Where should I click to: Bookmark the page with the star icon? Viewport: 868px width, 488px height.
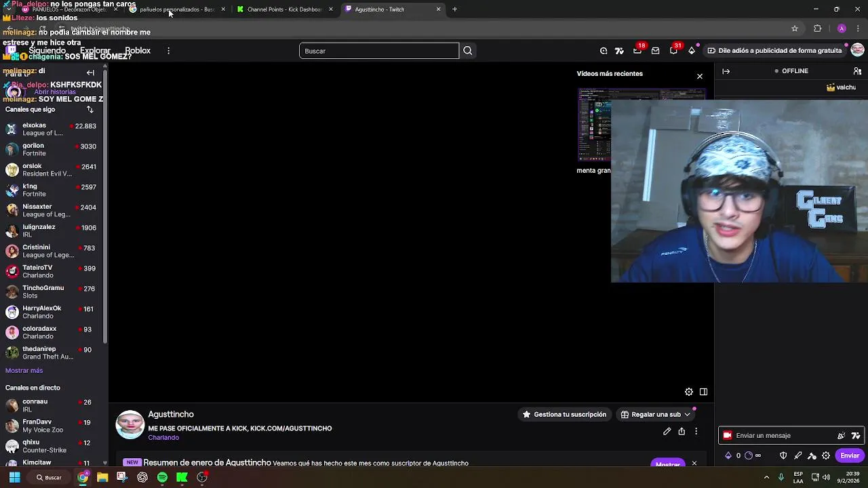795,28
